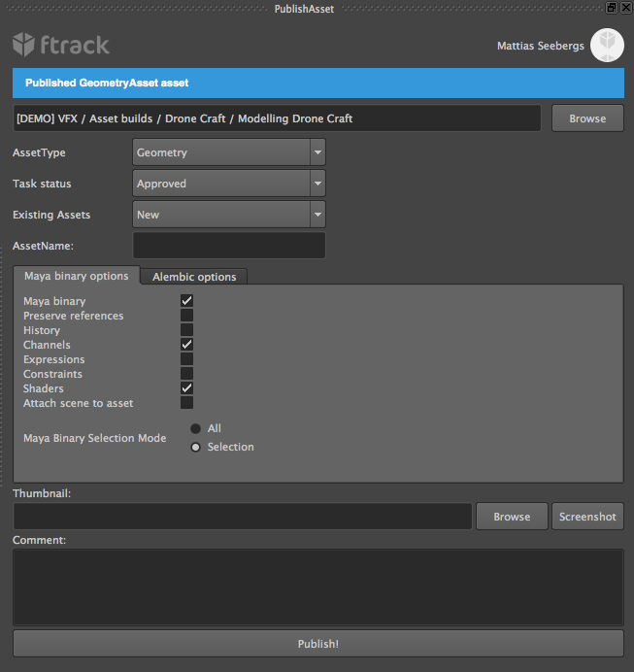Float the PublishAsset panel window

[x=612, y=8]
